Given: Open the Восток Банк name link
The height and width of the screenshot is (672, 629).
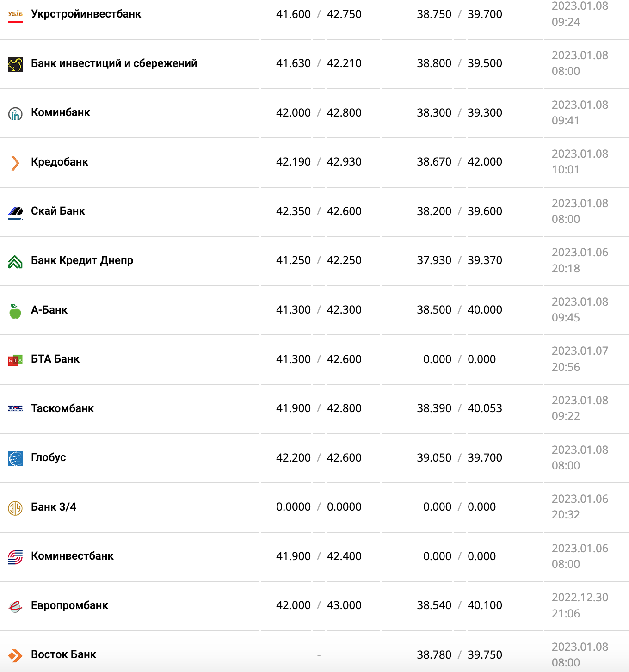Looking at the screenshot, I should coord(63,654).
